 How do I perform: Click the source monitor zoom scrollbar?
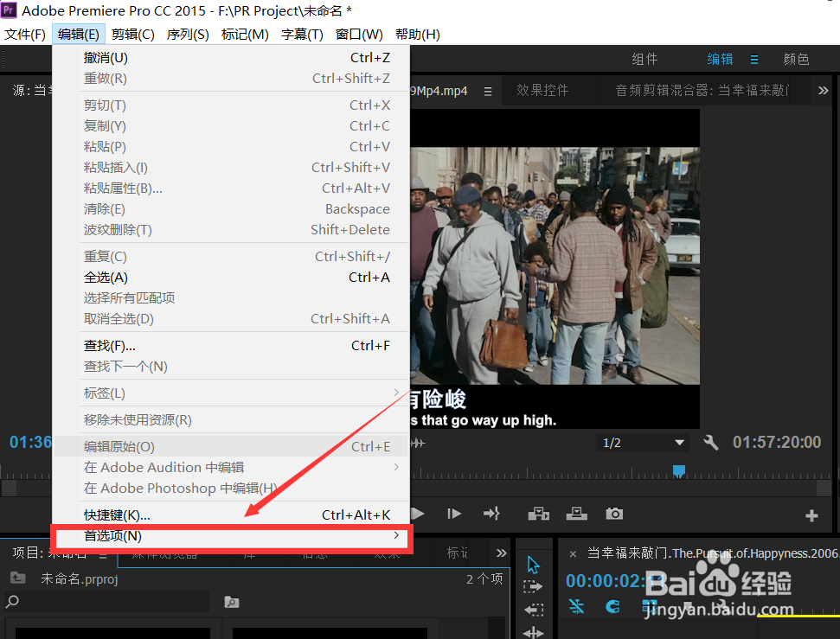(417, 489)
